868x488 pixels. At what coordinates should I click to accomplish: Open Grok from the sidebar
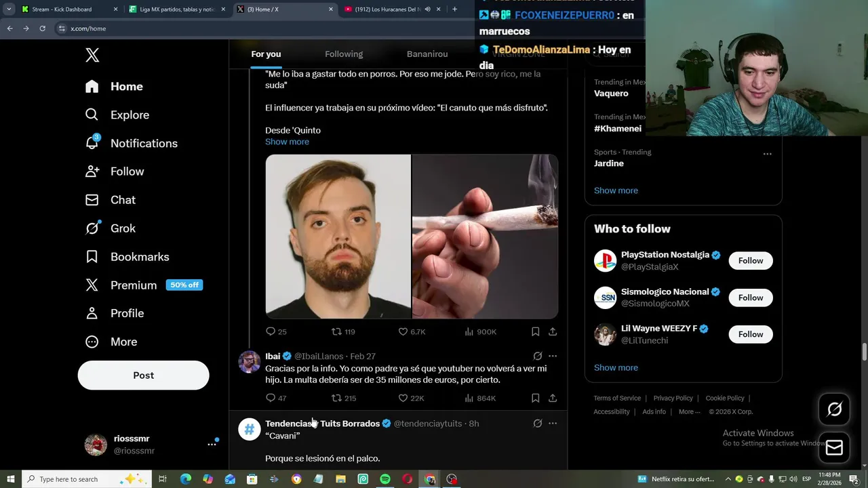click(x=110, y=228)
